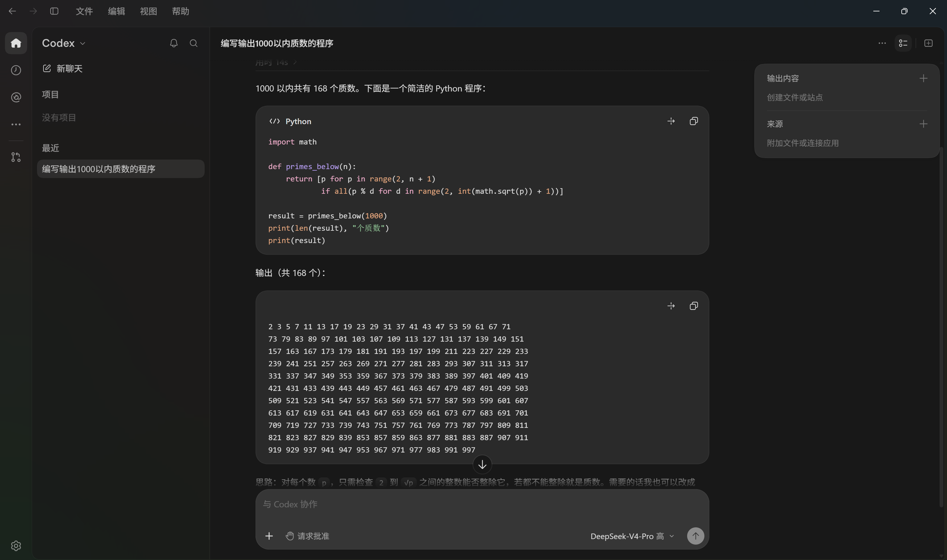Select the 最近 section heading
This screenshot has width=947, height=560.
point(50,148)
